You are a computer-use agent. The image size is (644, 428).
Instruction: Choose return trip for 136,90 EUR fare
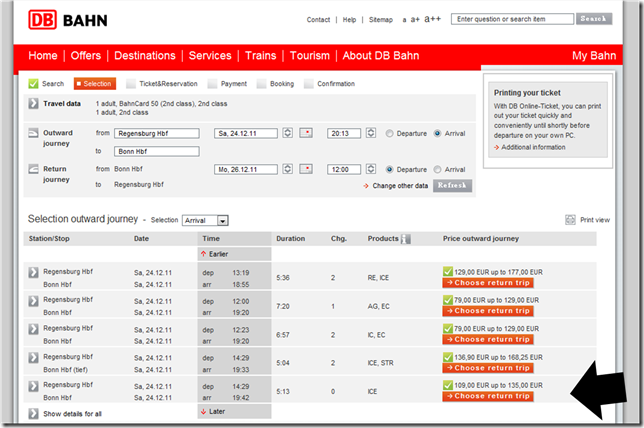[488, 368]
